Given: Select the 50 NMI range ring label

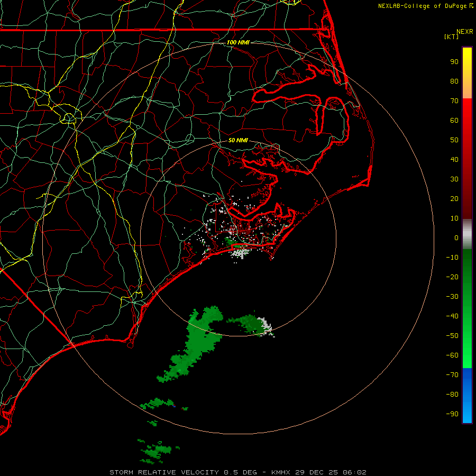Looking at the screenshot, I should point(238,140).
